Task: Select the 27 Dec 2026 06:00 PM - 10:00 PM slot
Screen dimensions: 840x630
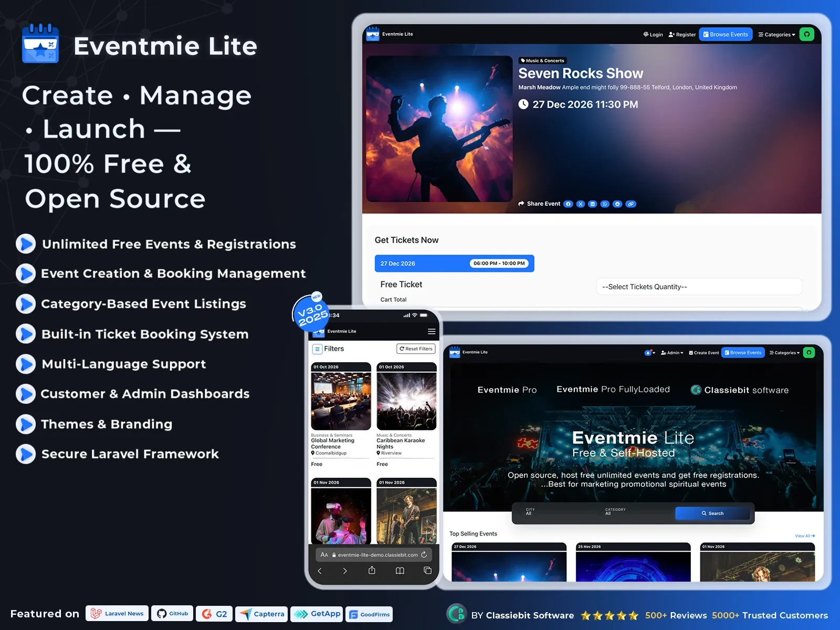Action: point(454,264)
